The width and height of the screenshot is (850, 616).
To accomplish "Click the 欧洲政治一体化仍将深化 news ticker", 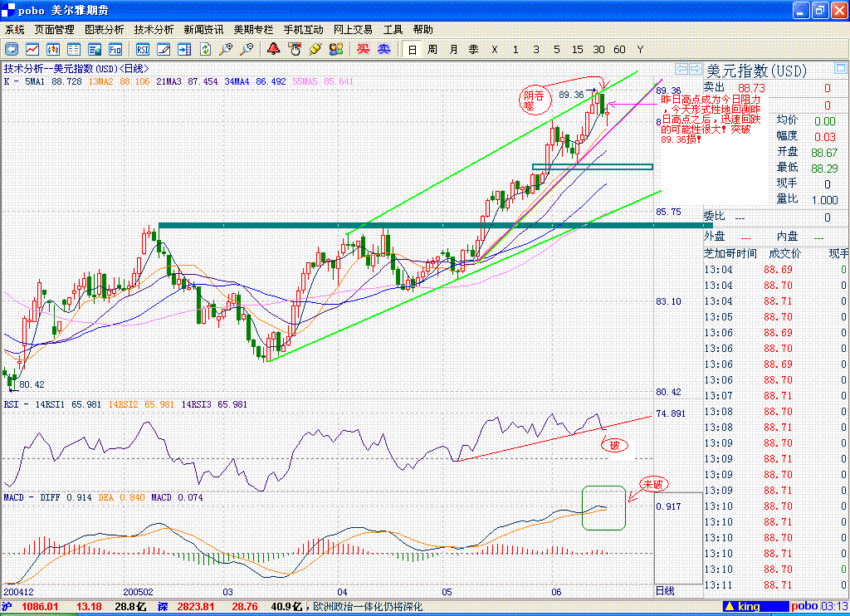I will [x=368, y=606].
